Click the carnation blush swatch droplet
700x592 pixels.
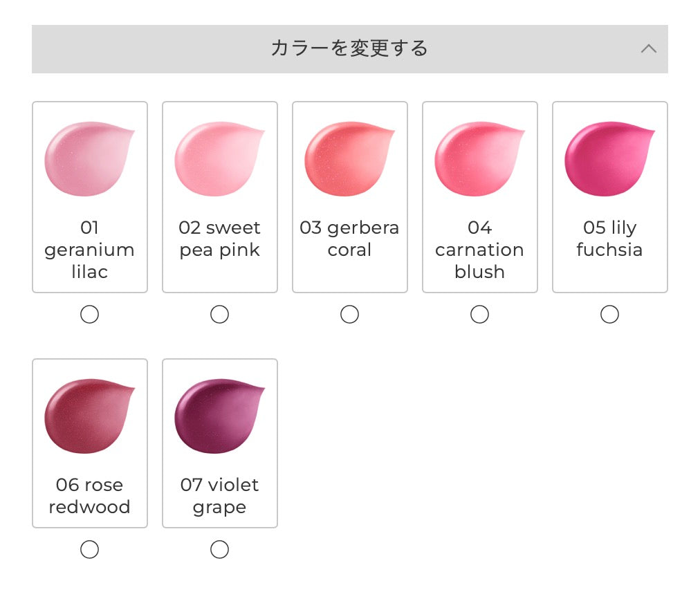click(x=478, y=158)
